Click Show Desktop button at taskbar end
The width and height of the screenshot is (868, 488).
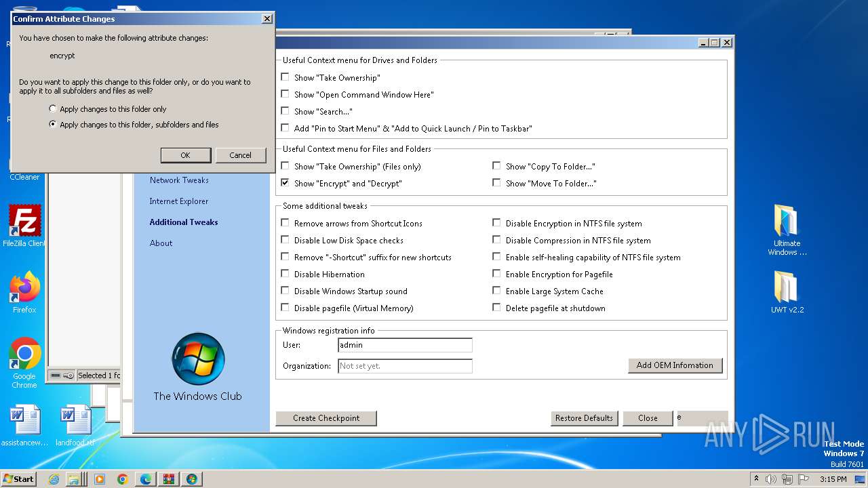click(x=861, y=479)
